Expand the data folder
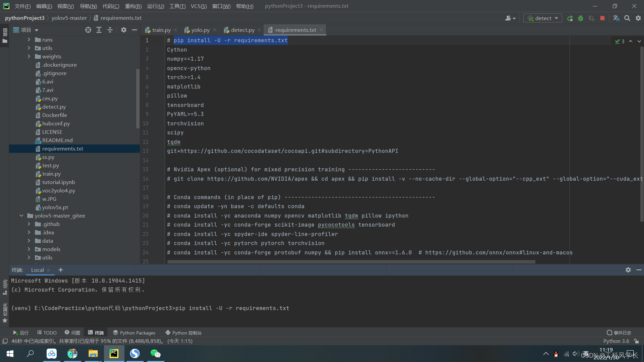 coord(29,241)
